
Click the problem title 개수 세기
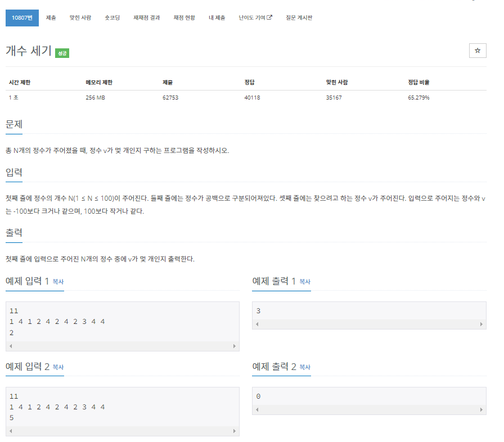29,51
